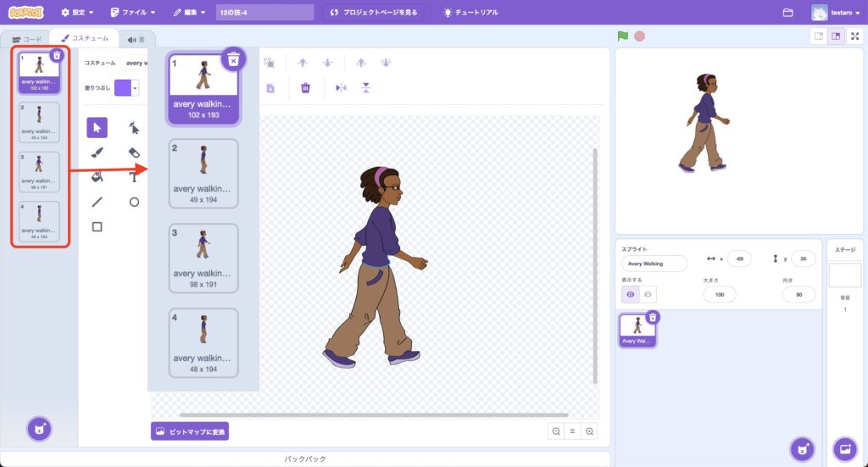Select the Reshape tool
The height and width of the screenshot is (467, 868).
pyautogui.click(x=134, y=128)
